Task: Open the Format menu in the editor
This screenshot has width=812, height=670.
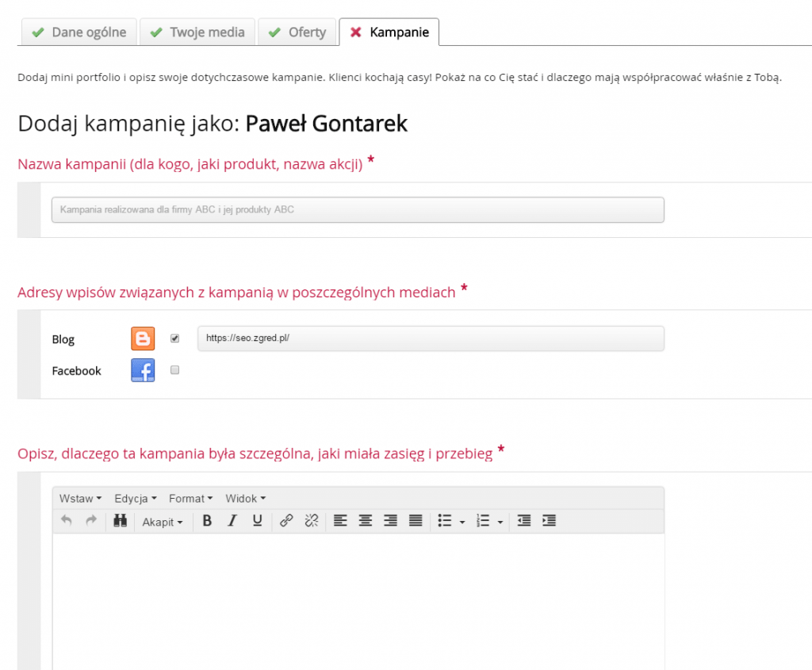Action: (x=190, y=499)
